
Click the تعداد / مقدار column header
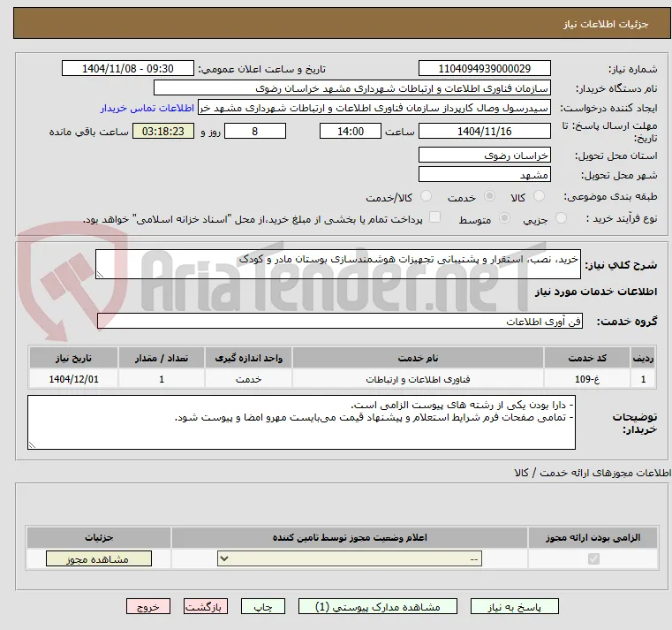(162, 358)
